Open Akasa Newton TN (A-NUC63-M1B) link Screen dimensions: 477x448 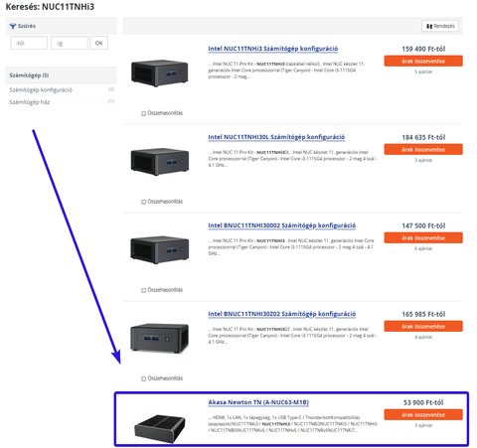point(258,402)
